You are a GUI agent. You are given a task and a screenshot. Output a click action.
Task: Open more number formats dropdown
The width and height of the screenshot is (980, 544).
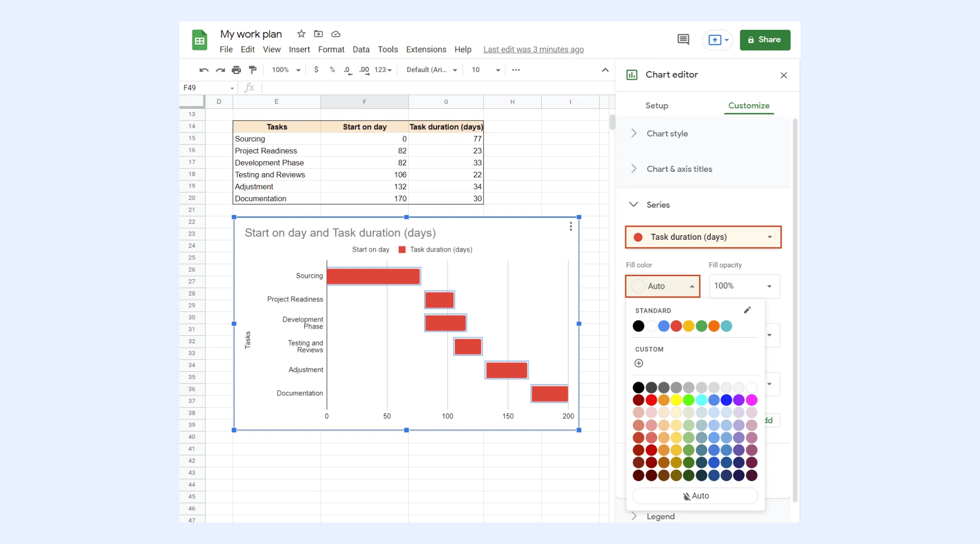tap(383, 70)
